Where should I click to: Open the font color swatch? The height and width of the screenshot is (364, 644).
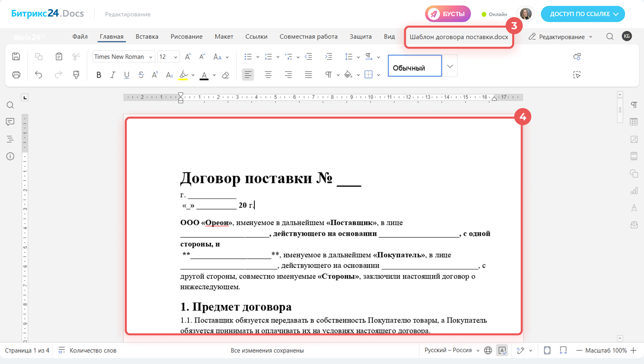204,75
